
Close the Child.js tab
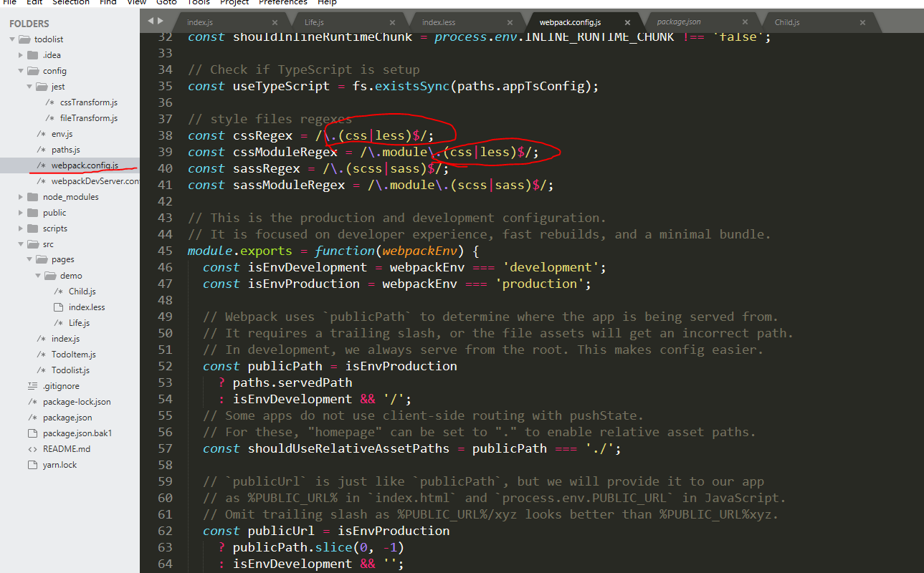862,23
